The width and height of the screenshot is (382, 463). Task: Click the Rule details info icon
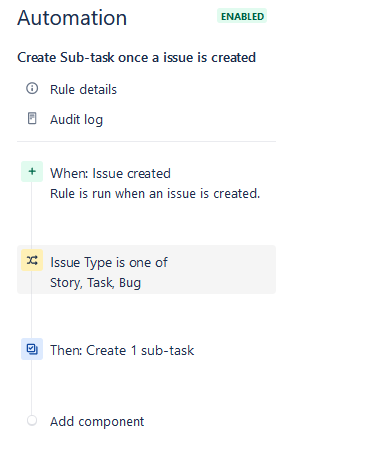[32, 88]
